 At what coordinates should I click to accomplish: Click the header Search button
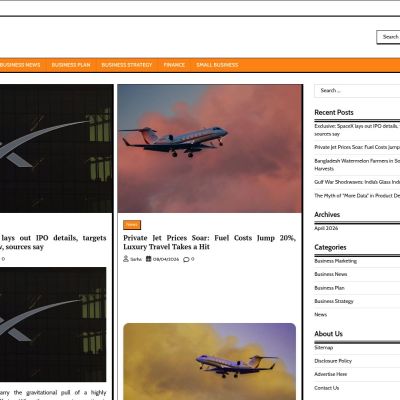coord(389,37)
